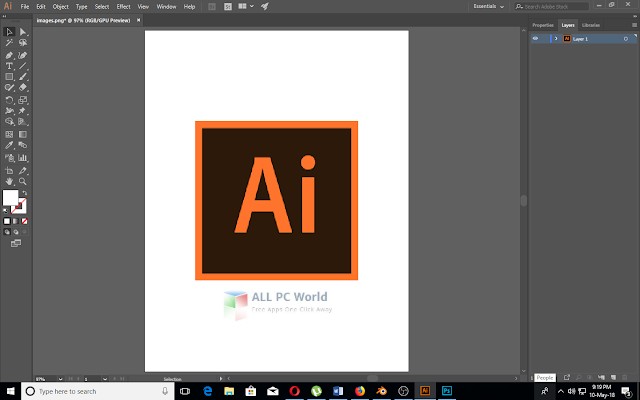Expand Layer 1 sublayers
Viewport: 640px width, 400px height.
[x=555, y=38]
